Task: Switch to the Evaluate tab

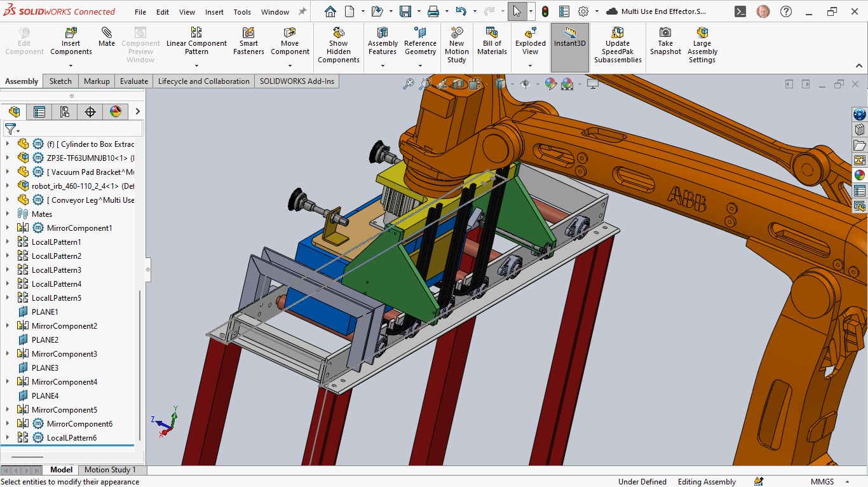Action: [134, 81]
